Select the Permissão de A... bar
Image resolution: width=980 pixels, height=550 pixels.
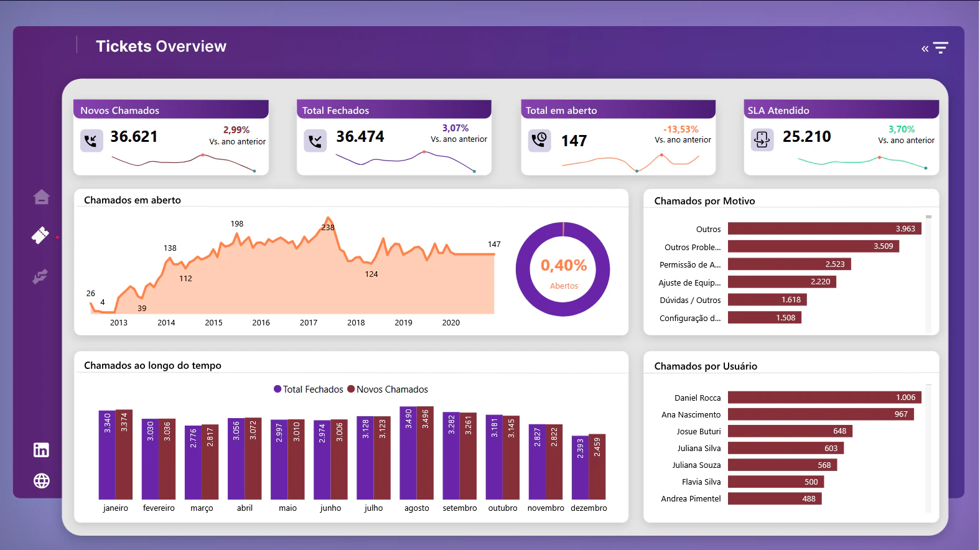[790, 264]
